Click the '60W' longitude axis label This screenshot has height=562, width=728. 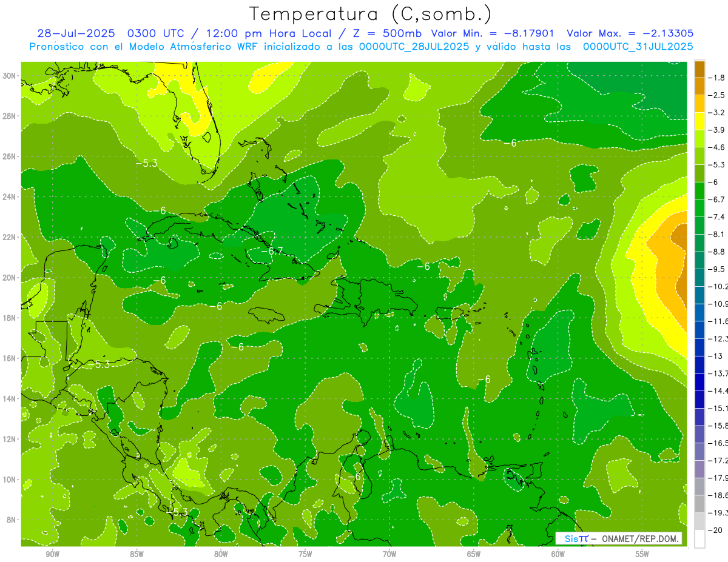pos(558,555)
